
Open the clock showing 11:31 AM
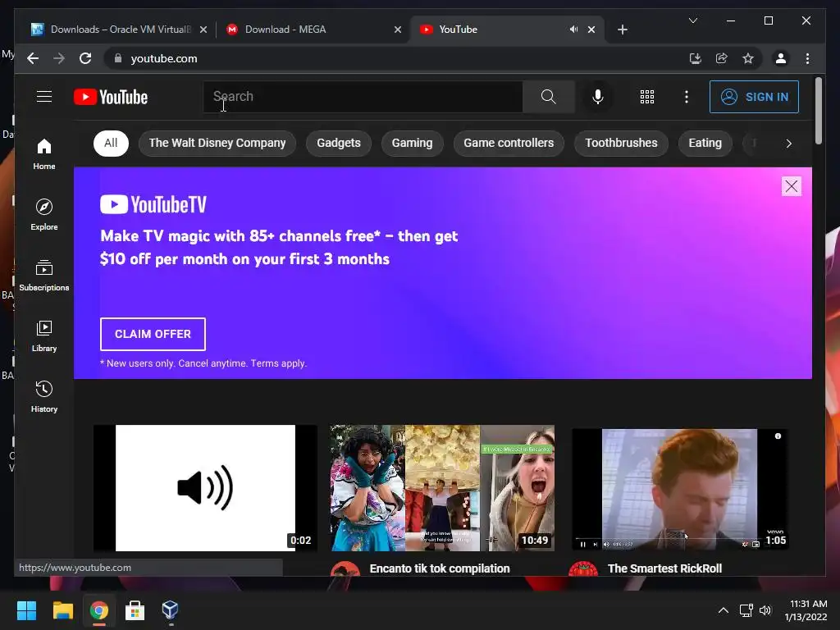pos(806,610)
